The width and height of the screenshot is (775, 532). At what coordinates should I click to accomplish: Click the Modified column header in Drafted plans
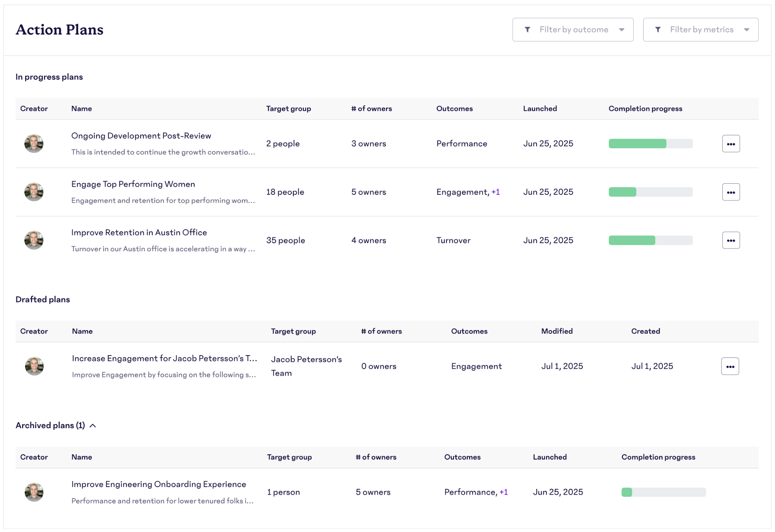(557, 331)
